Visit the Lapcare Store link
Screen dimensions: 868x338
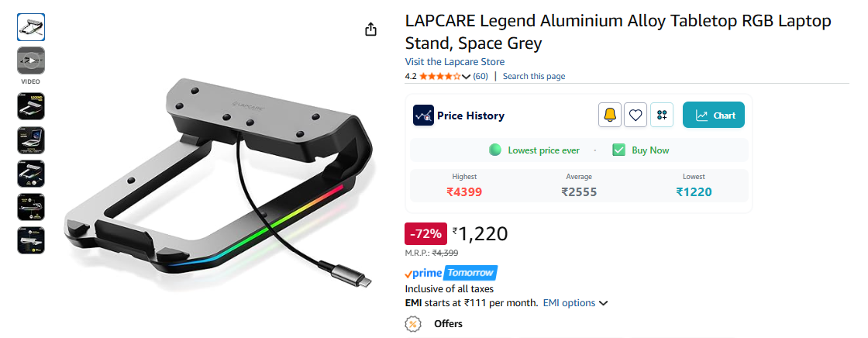454,61
